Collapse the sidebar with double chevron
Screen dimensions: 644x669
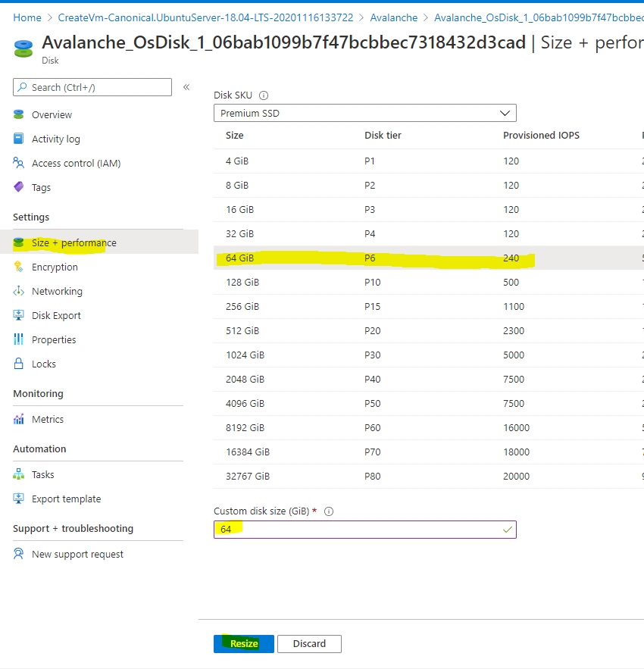coord(186,87)
